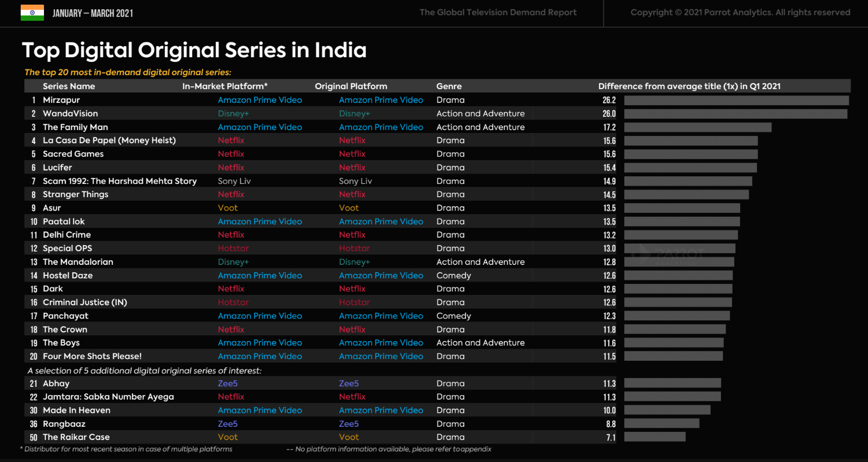This screenshot has height=462, width=868.
Task: Click the 'Genre' column header
Action: point(449,86)
